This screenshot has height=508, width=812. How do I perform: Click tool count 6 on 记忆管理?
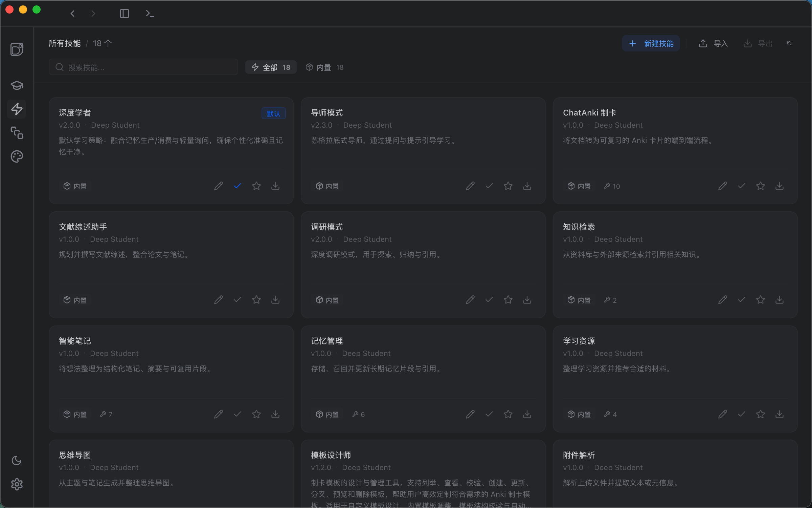point(358,415)
